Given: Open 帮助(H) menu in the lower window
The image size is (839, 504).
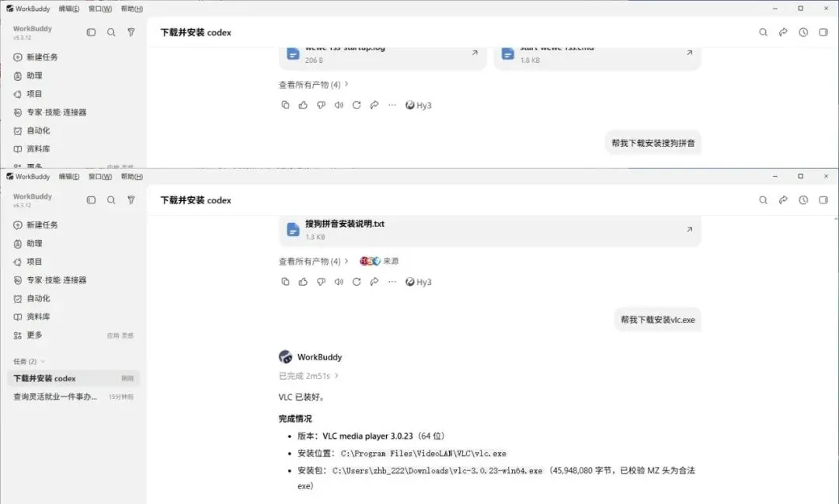Looking at the screenshot, I should (131, 176).
